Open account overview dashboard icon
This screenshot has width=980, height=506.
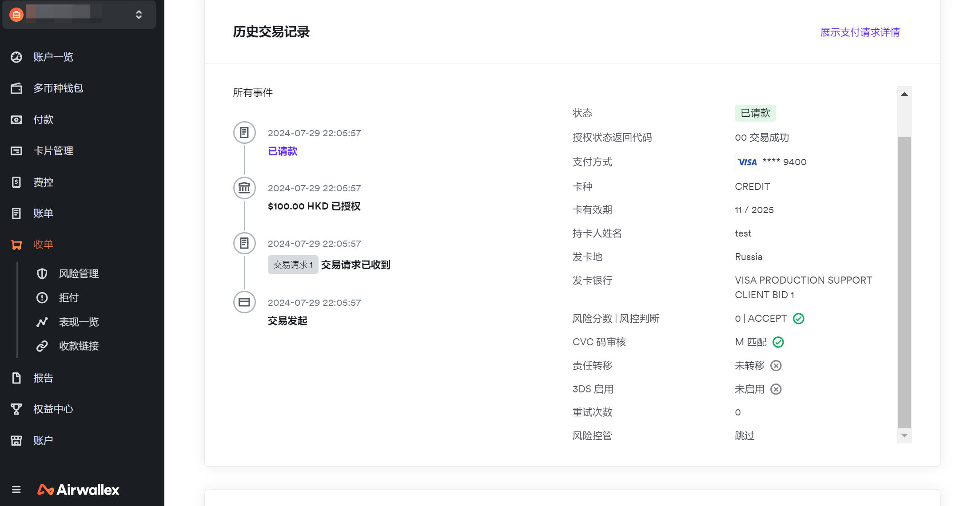point(16,57)
